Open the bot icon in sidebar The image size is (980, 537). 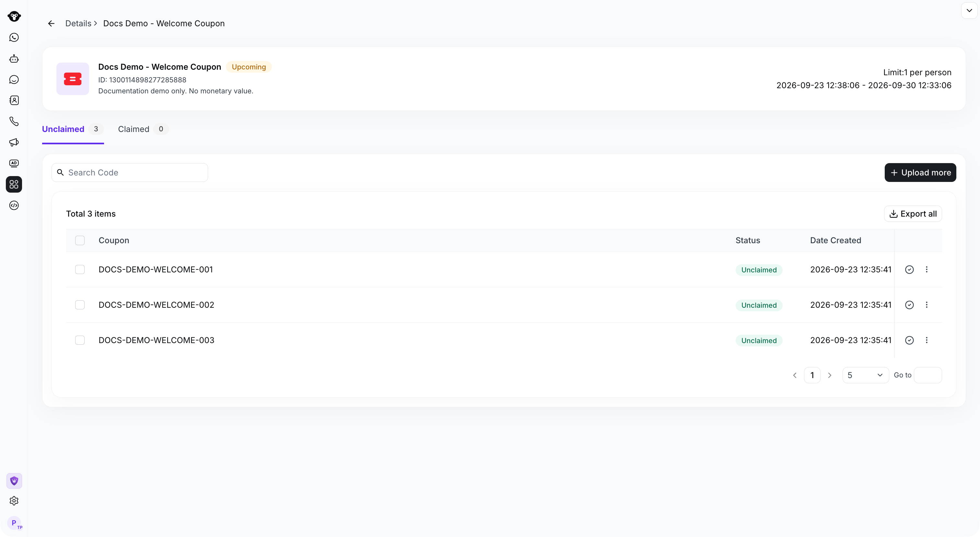[14, 59]
